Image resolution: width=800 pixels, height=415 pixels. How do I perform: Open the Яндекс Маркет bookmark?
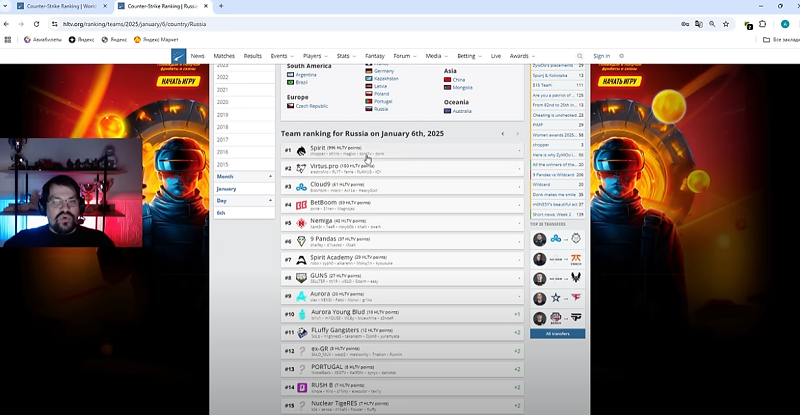[156, 39]
